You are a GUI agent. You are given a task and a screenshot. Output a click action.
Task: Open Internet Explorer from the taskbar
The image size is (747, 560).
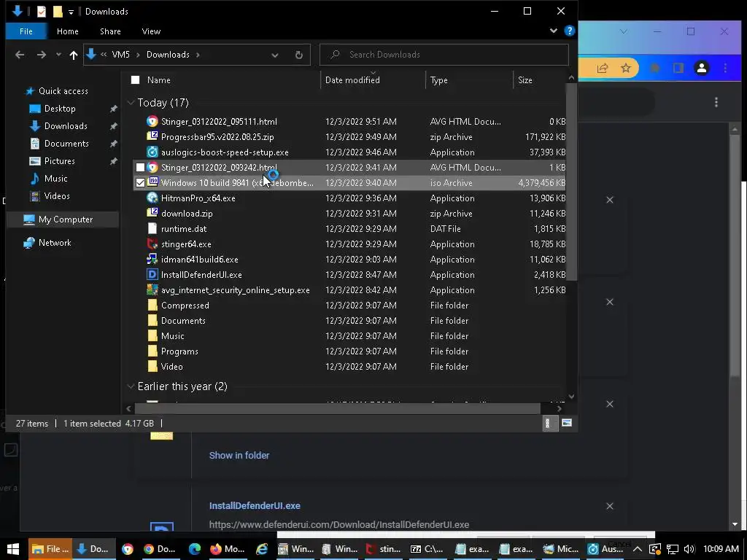click(x=262, y=549)
